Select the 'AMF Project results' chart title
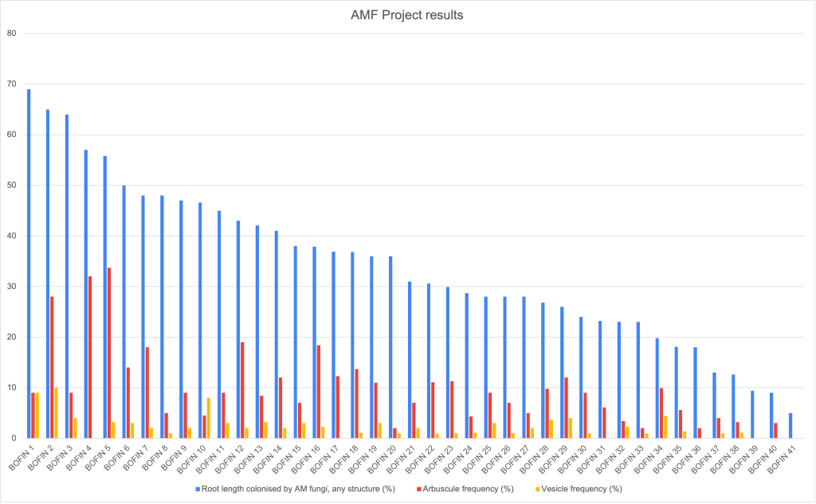Image resolution: width=816 pixels, height=504 pixels. click(407, 16)
